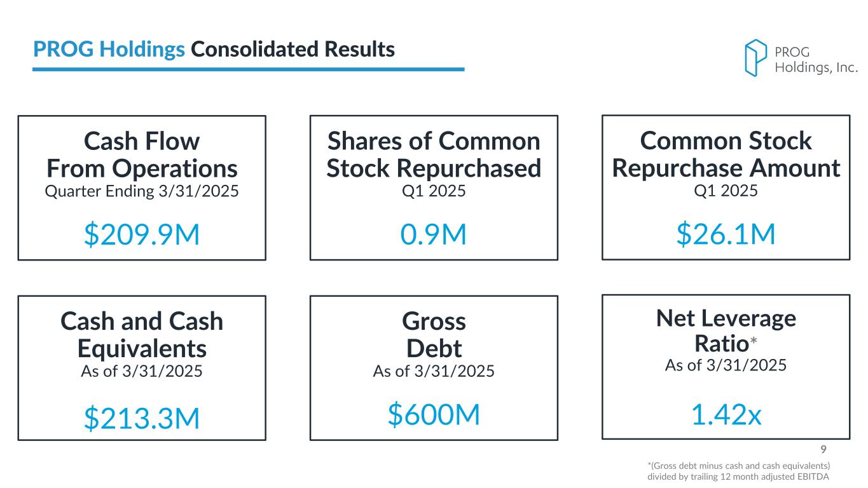
Task: Click the "Gross Debt" card heading
Action: (434, 335)
